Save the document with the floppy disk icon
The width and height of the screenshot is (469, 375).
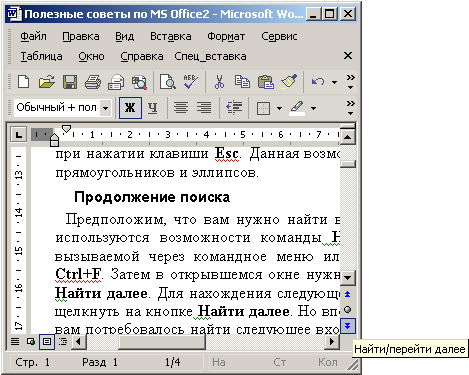pos(70,82)
